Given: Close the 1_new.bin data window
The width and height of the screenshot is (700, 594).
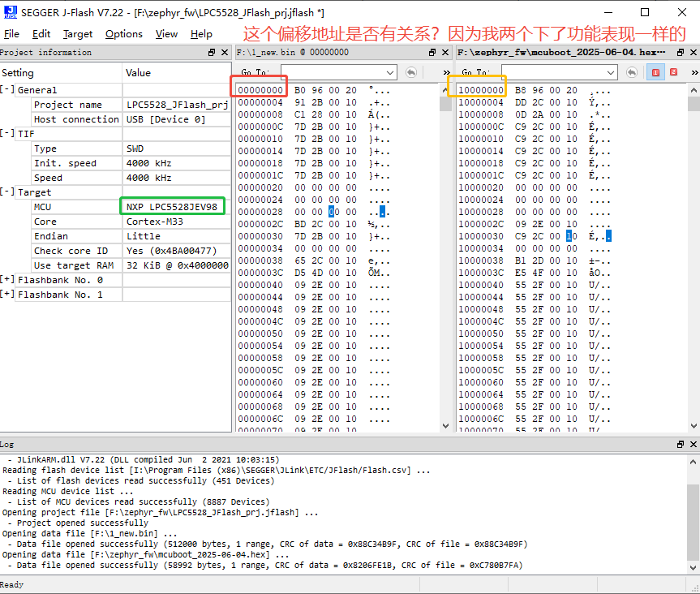Looking at the screenshot, I should 445,52.
